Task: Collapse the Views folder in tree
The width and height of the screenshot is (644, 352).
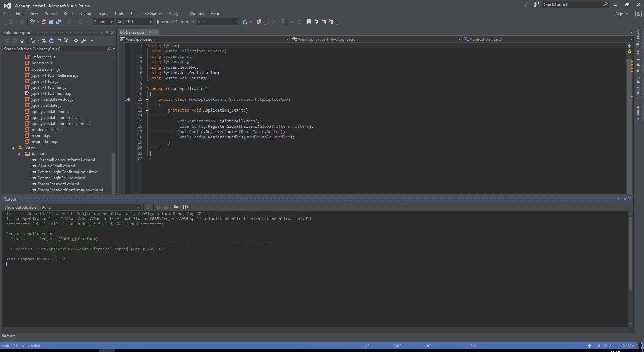Action: (13, 148)
